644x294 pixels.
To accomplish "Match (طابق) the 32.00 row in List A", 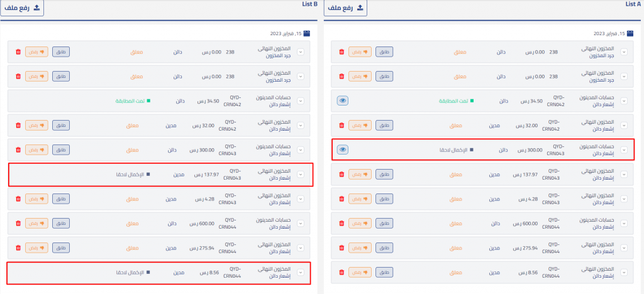I will coord(384,126).
